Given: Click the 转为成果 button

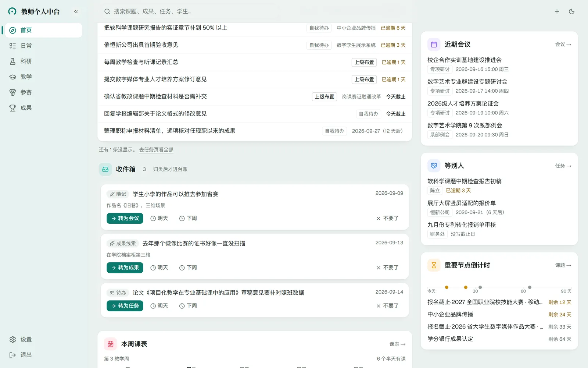Looking at the screenshot, I should click(x=125, y=268).
